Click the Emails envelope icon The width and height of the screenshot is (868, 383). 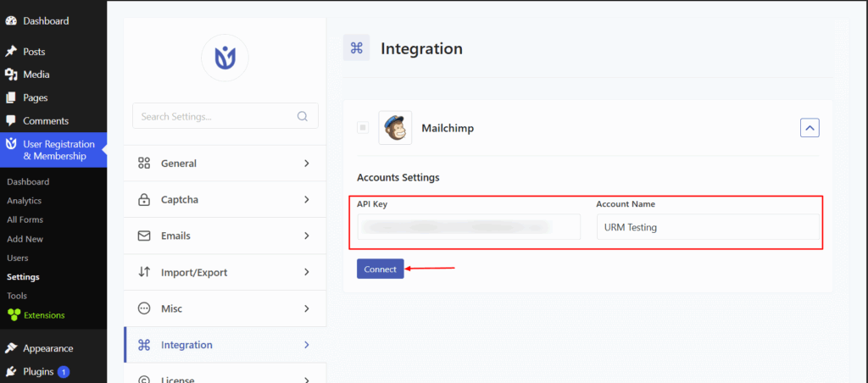(144, 236)
